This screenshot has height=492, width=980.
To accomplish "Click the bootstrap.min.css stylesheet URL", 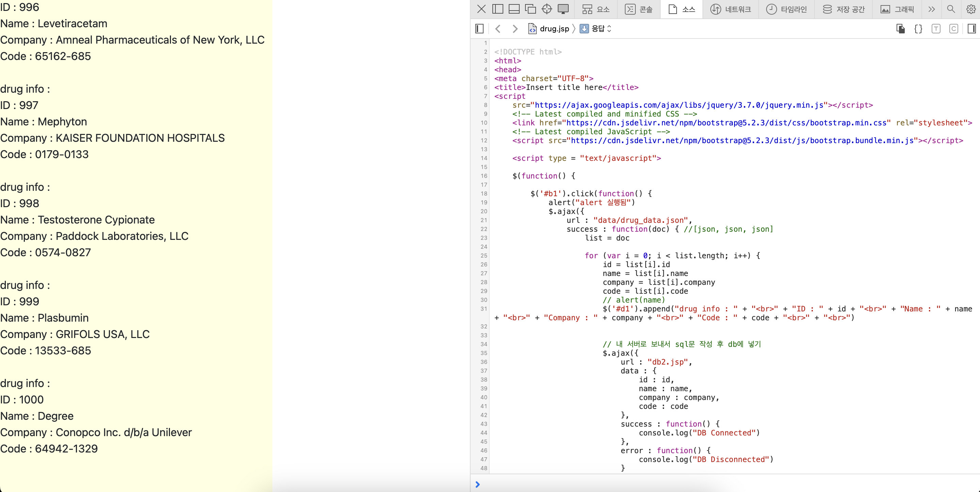I will tap(727, 123).
